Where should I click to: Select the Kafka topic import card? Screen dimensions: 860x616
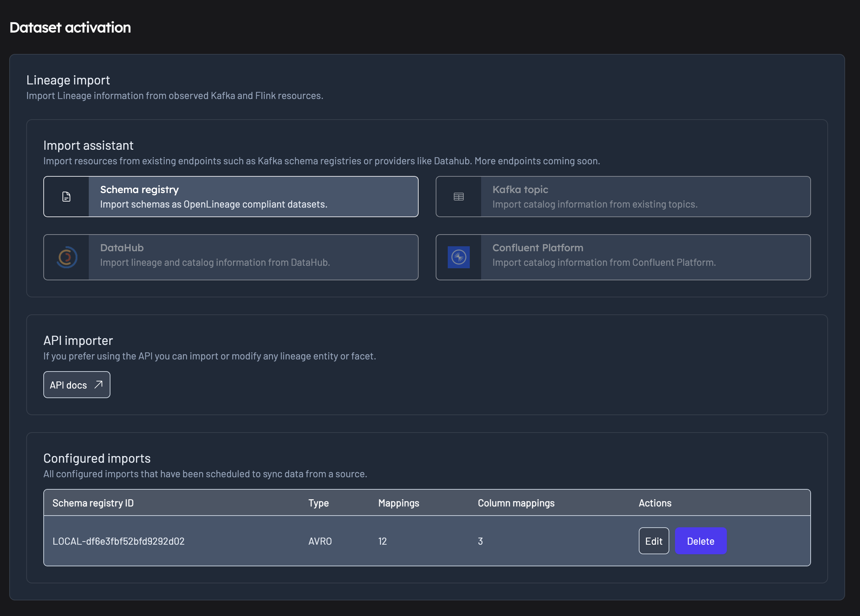623,197
